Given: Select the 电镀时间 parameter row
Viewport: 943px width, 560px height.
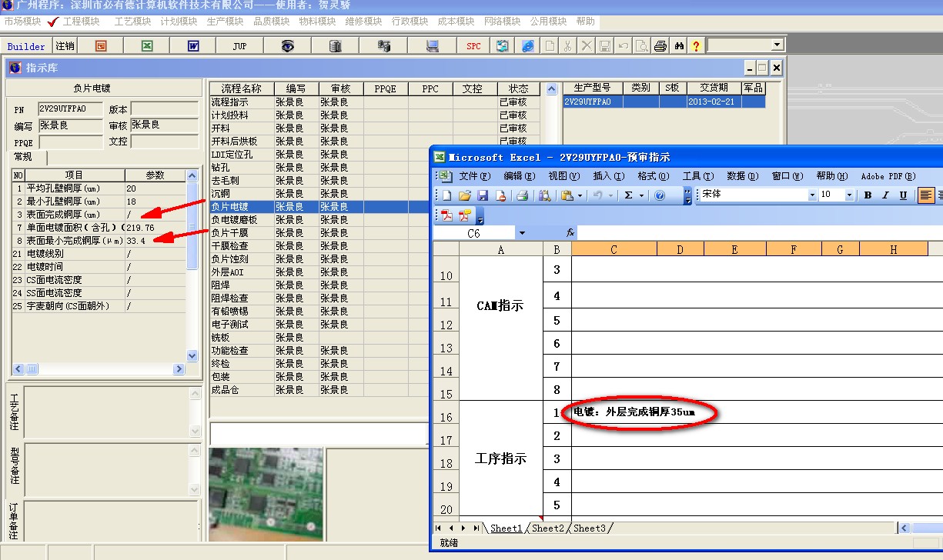Looking at the screenshot, I should pos(99,267).
